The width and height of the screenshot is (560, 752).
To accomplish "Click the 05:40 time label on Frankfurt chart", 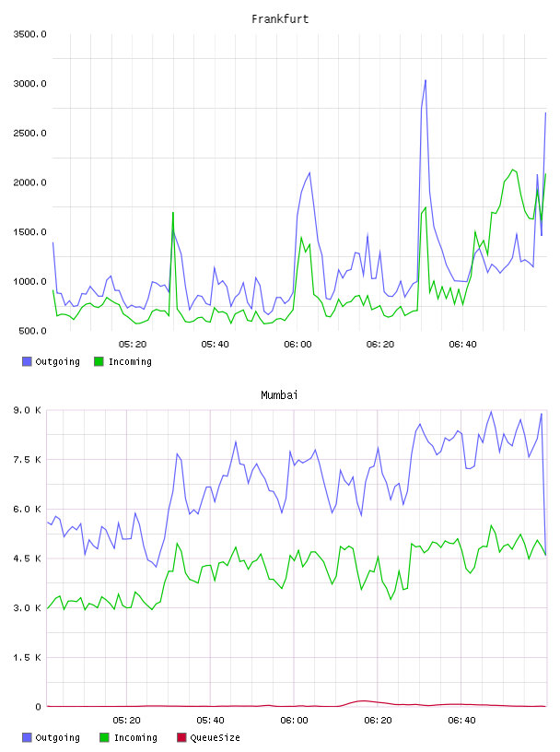I will pyautogui.click(x=215, y=345).
